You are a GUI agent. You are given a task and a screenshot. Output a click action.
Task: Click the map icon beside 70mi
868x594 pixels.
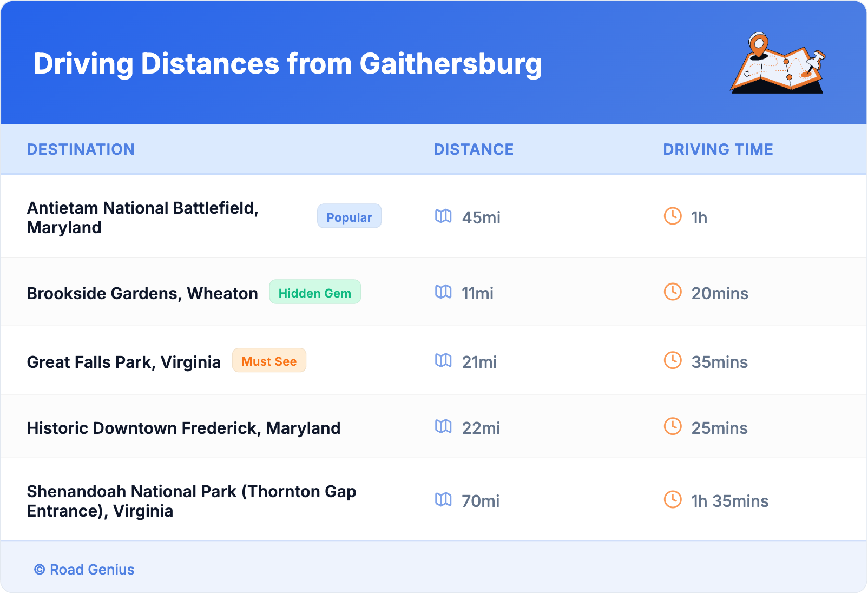coord(443,500)
